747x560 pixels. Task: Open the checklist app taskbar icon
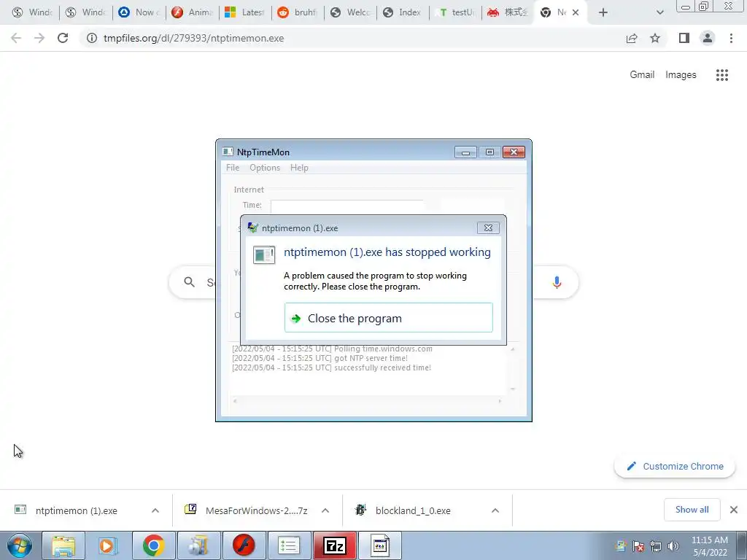289,545
